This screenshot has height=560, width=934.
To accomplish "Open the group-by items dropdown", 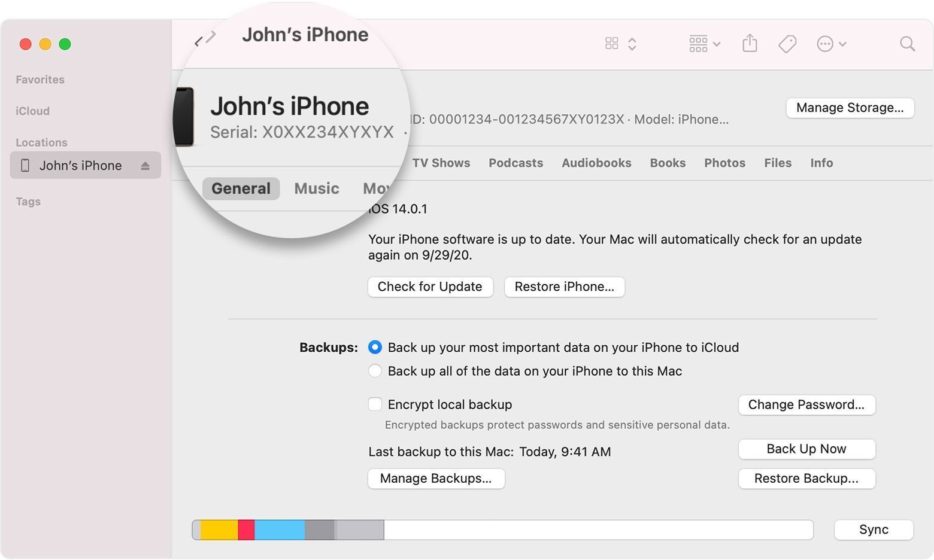I will pos(705,44).
